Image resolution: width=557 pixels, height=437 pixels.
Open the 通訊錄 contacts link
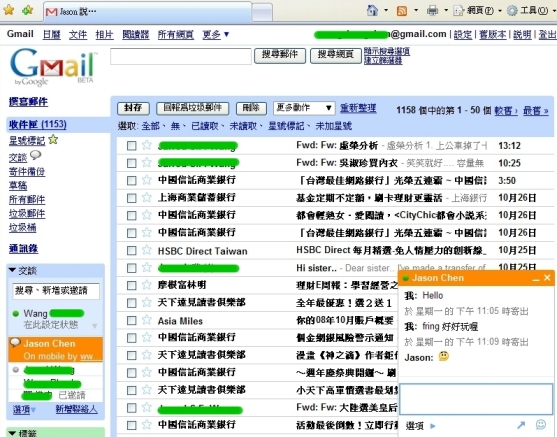pos(23,249)
